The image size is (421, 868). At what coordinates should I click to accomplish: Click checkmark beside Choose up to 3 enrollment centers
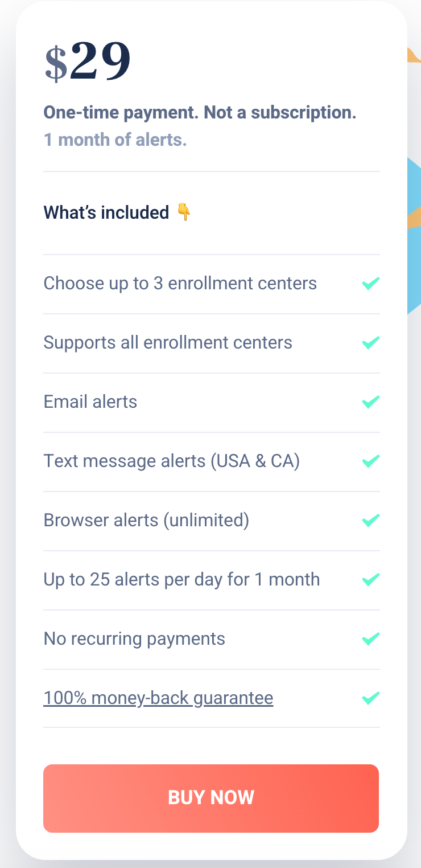[370, 283]
